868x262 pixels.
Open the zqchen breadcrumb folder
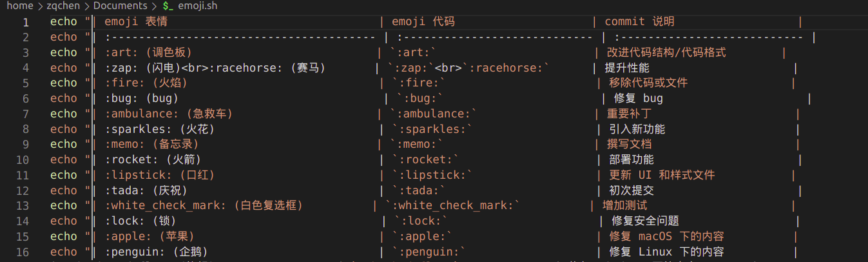click(x=62, y=6)
